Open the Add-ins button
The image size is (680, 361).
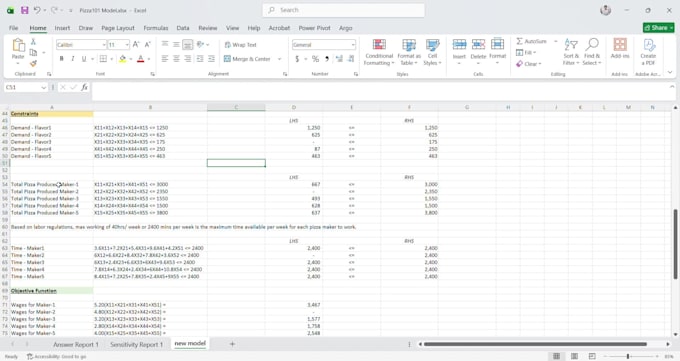point(620,48)
